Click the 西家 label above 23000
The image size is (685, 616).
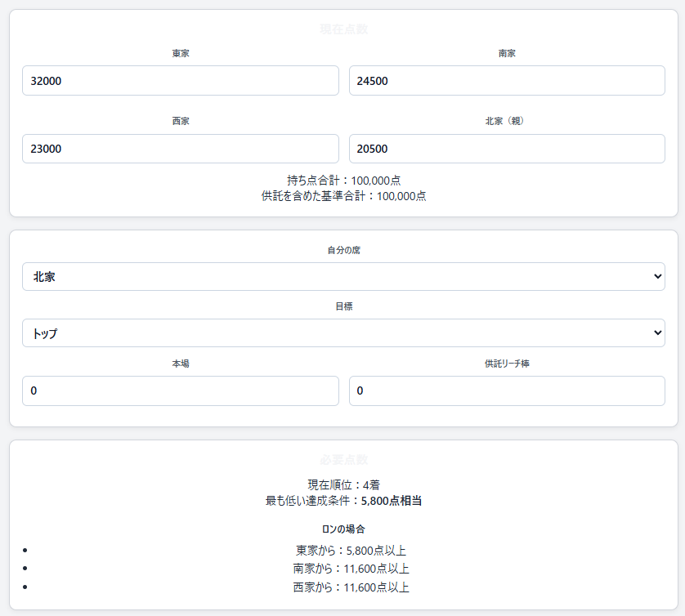coord(181,121)
